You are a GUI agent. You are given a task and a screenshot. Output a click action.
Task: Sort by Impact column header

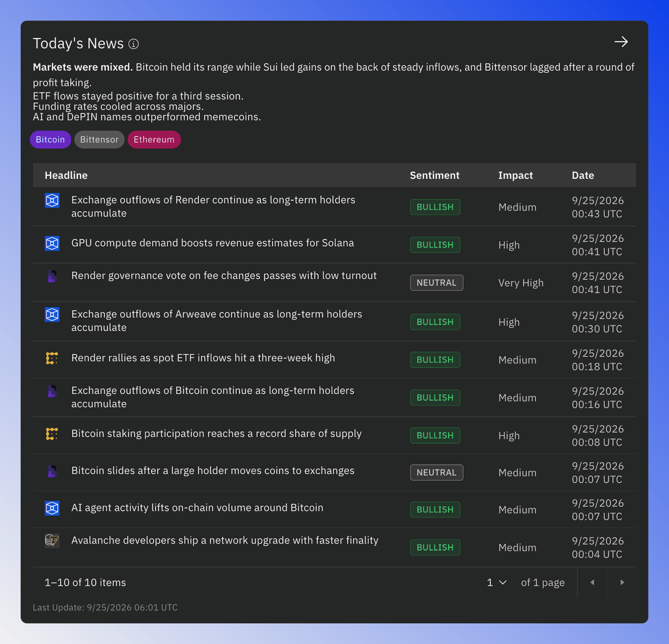pyautogui.click(x=515, y=175)
